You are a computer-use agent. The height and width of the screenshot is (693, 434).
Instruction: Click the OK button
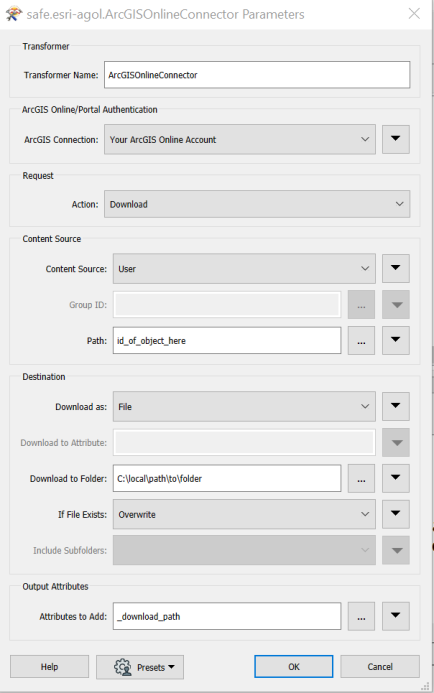(293, 666)
